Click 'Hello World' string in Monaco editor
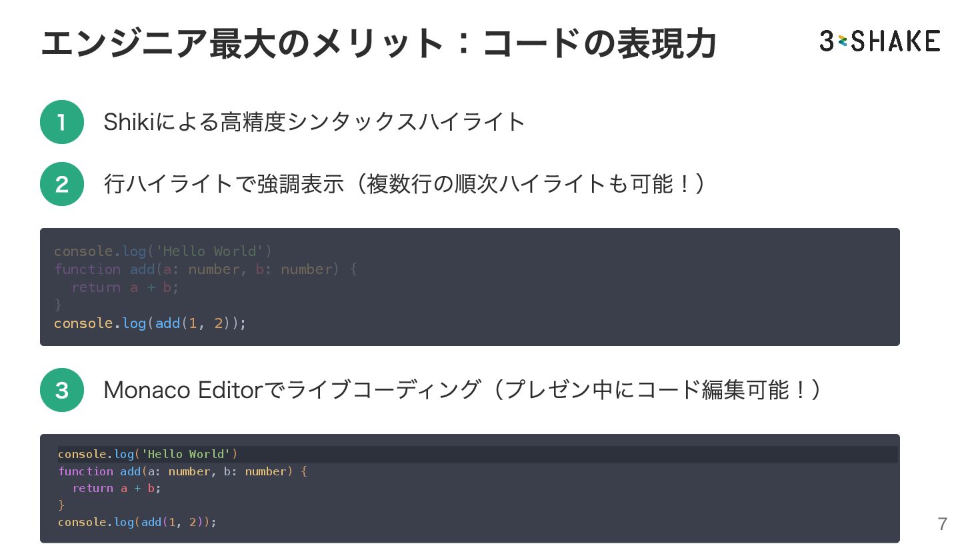Viewport: 980px width, 552px height. (186, 454)
